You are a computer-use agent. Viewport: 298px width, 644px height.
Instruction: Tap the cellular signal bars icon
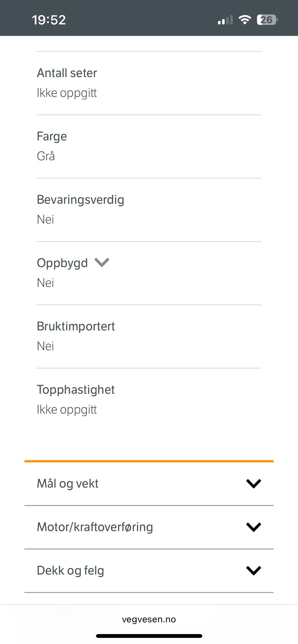225,20
